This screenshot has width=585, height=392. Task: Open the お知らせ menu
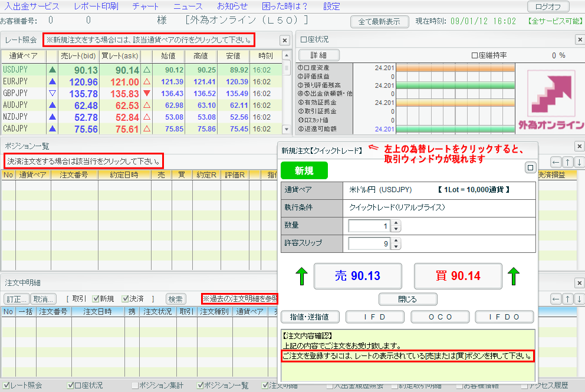(x=232, y=6)
